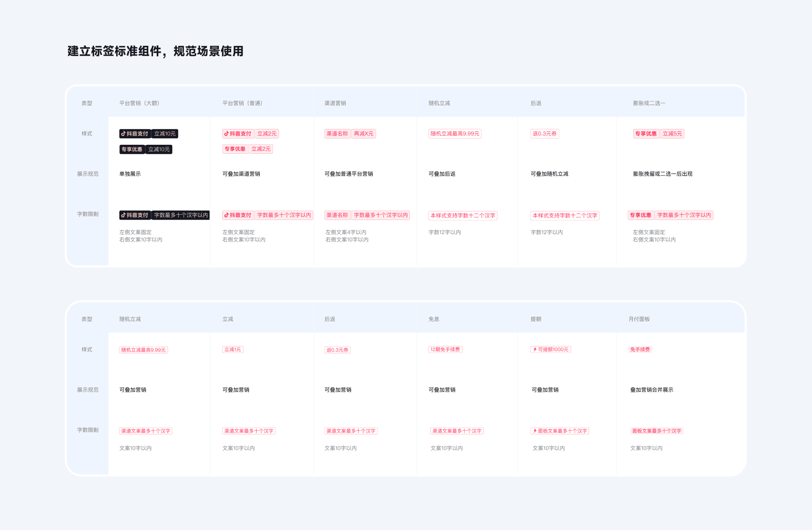The image size is (812, 530).
Task: Click the 本样式支持字数十二个汉字 tag under 随机立减
Action: click(463, 216)
